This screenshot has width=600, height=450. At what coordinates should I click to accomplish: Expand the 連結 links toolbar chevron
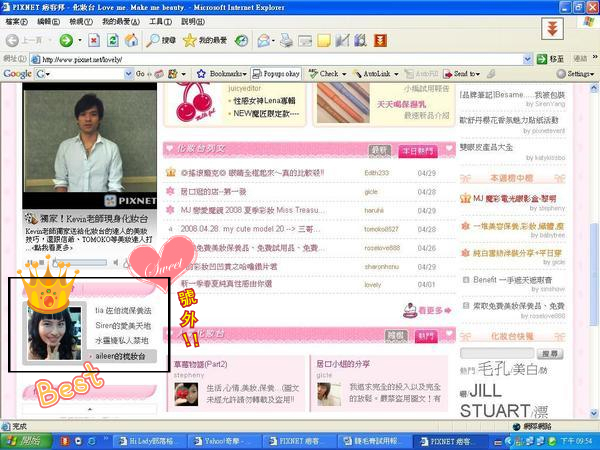(x=595, y=57)
